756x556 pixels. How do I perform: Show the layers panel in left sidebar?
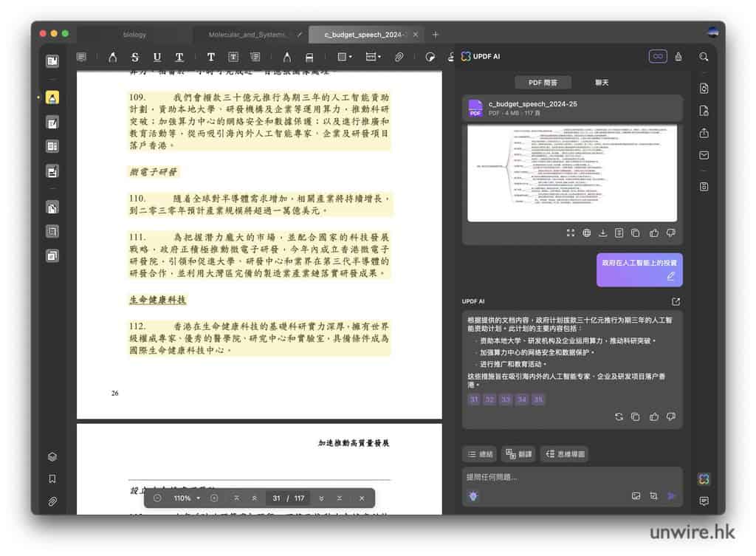52,456
